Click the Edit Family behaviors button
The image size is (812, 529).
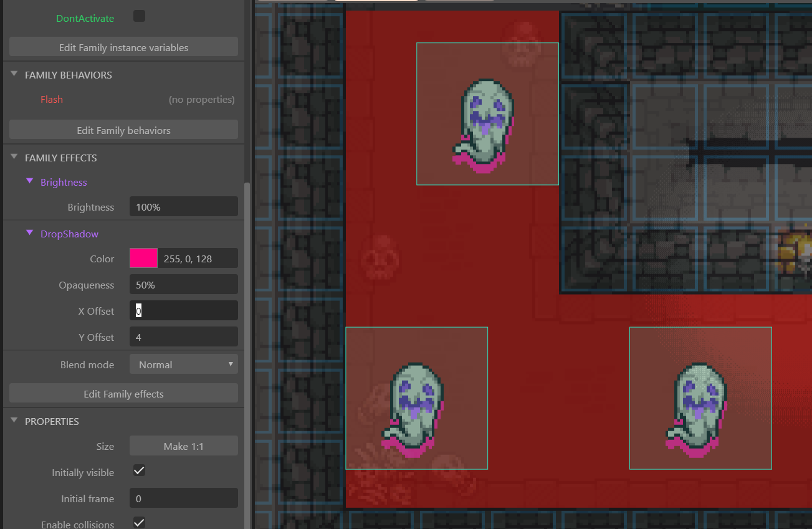coord(123,130)
